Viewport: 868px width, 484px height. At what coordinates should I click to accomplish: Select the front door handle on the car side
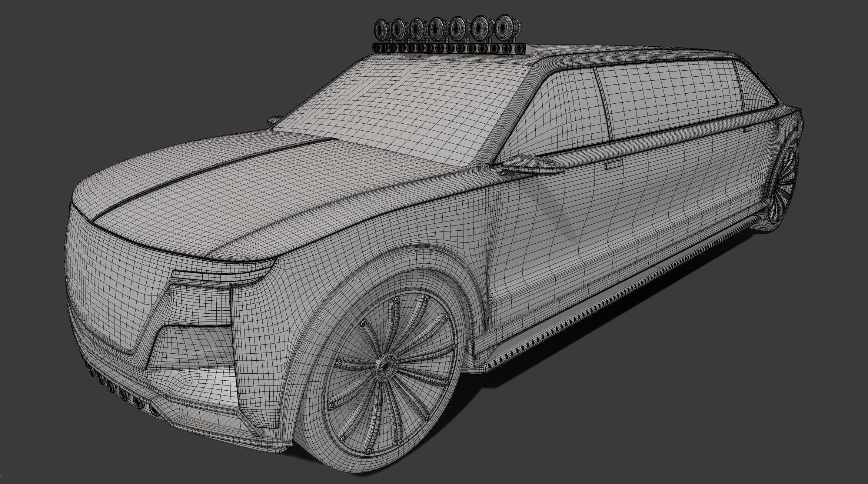[614, 166]
